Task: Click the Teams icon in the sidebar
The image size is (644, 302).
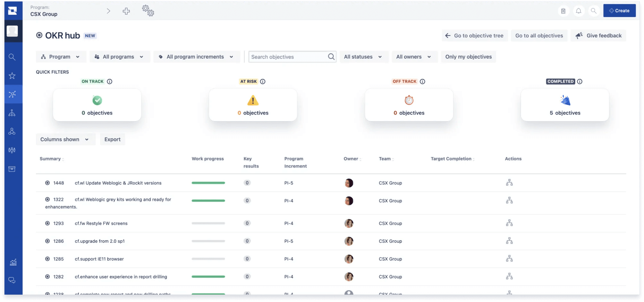Action: point(12,150)
